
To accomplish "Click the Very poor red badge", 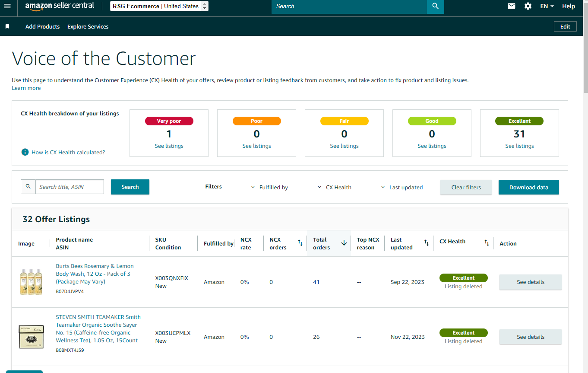I will tap(169, 121).
